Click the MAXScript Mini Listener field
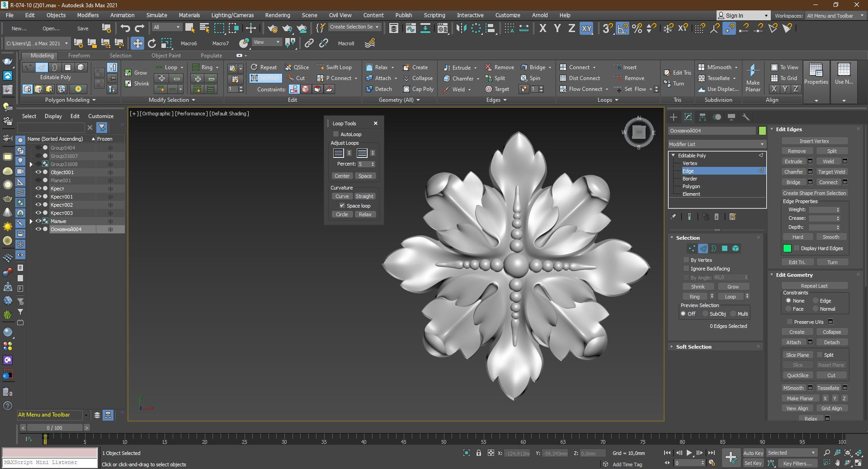Viewport: 868px width, 469px height. pyautogui.click(x=50, y=463)
